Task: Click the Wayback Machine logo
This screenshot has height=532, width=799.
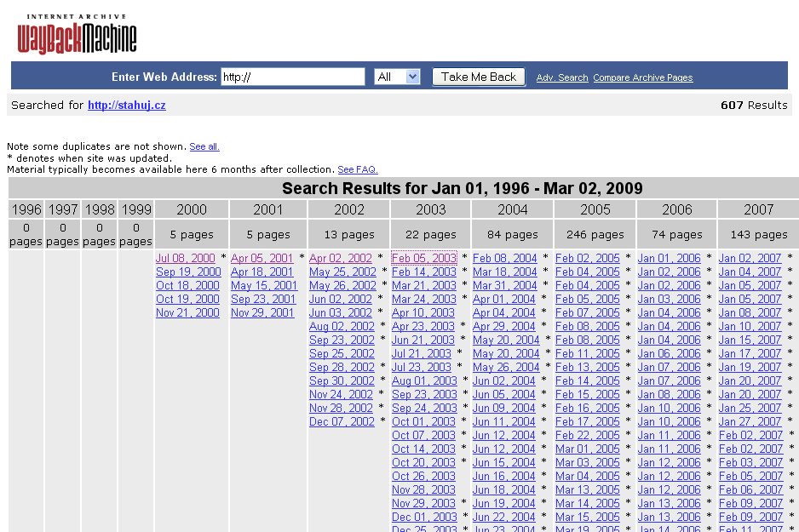Action: point(77,35)
